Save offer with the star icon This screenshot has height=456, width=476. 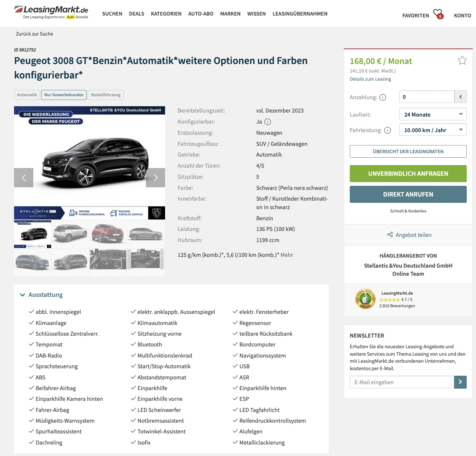(462, 60)
